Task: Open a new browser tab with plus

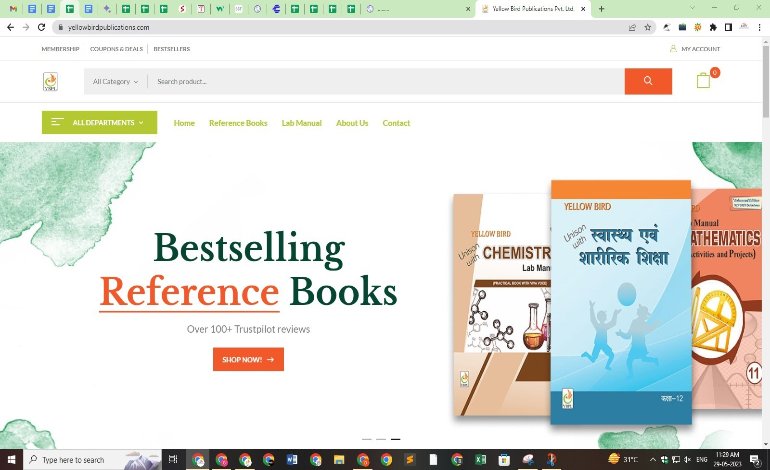Action: tap(601, 9)
